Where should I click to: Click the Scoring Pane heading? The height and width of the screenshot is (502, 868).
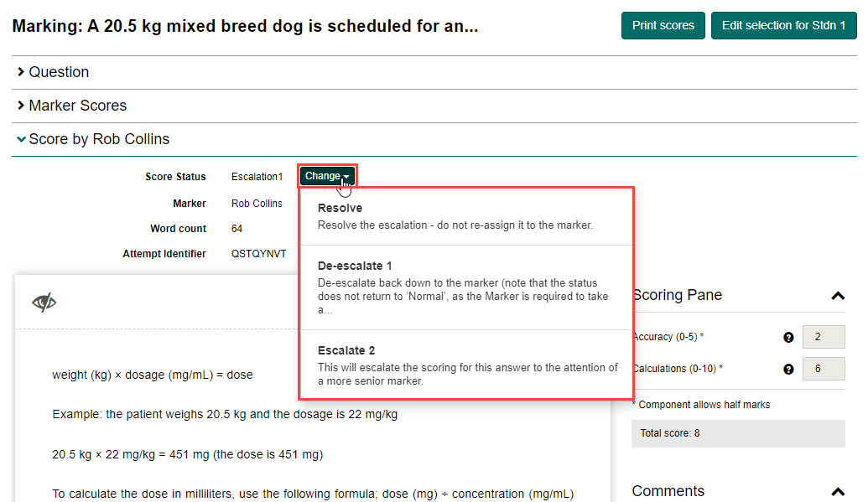[x=678, y=295]
